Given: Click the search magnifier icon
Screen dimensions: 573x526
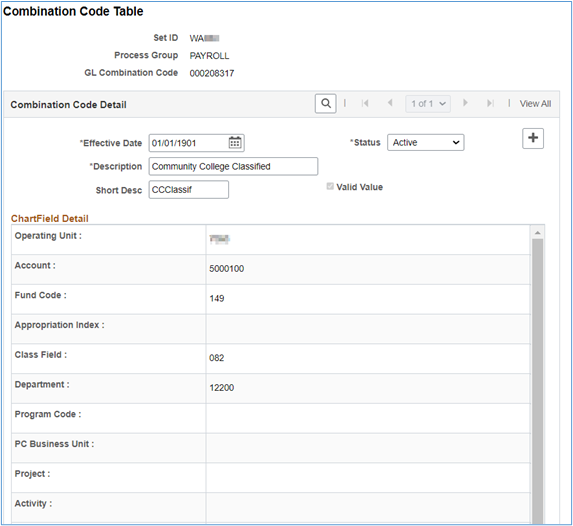Looking at the screenshot, I should pos(326,103).
